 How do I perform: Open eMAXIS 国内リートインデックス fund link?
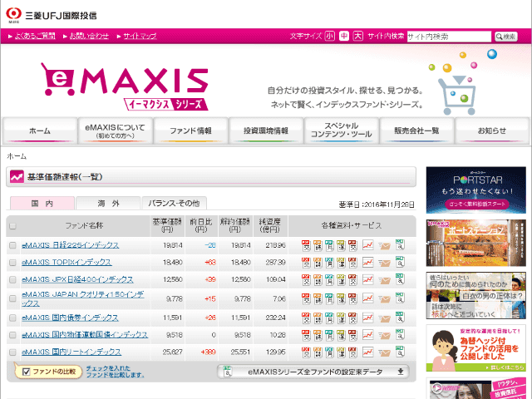71,352
